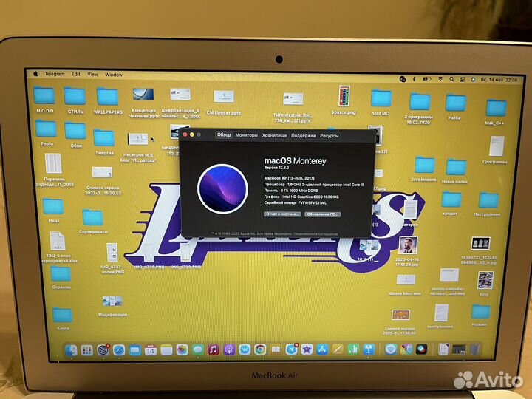This screenshot has width=532, height=399.
Task: Open the View menu
Action: (x=92, y=74)
